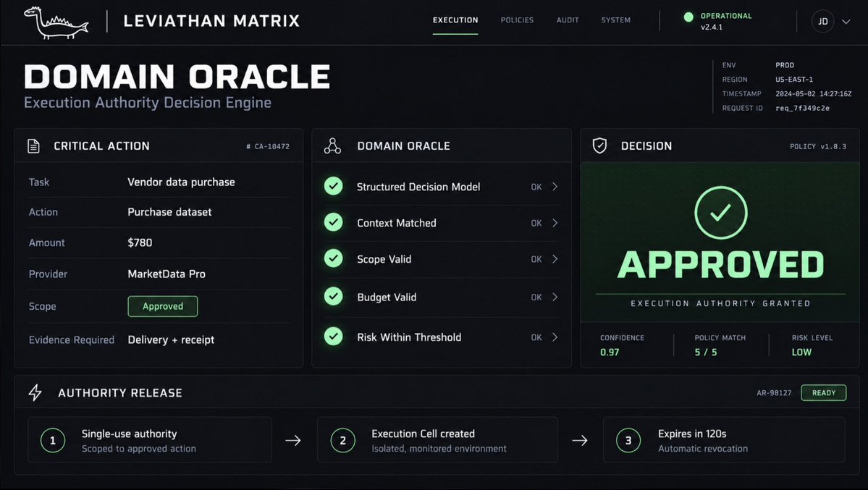Image resolution: width=868 pixels, height=490 pixels.
Task: Toggle Structured Decision Model check mark
Action: [x=333, y=186]
